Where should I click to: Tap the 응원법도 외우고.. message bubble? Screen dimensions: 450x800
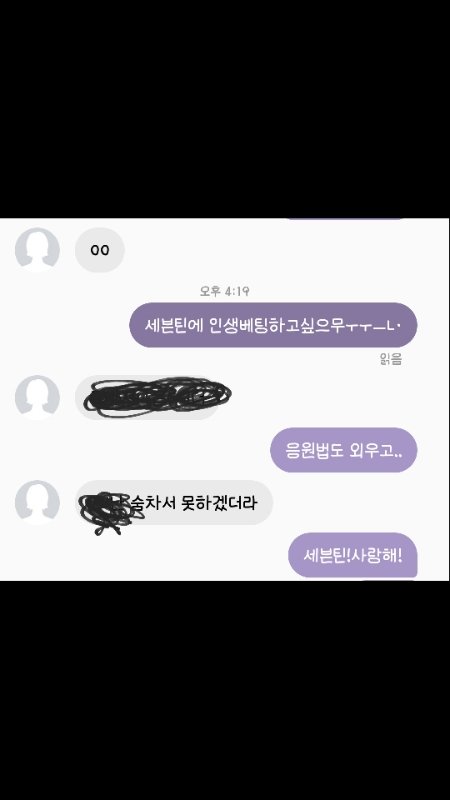pyautogui.click(x=344, y=450)
